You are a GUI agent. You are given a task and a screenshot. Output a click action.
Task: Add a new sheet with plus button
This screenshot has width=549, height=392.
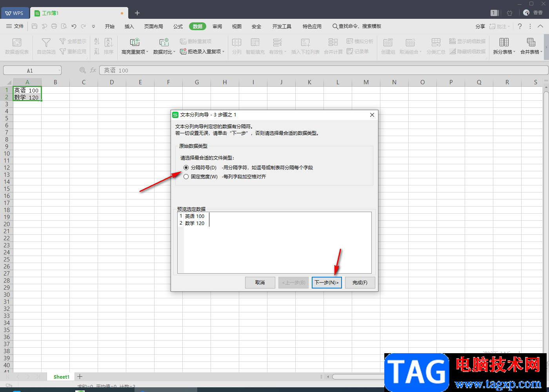(80, 377)
